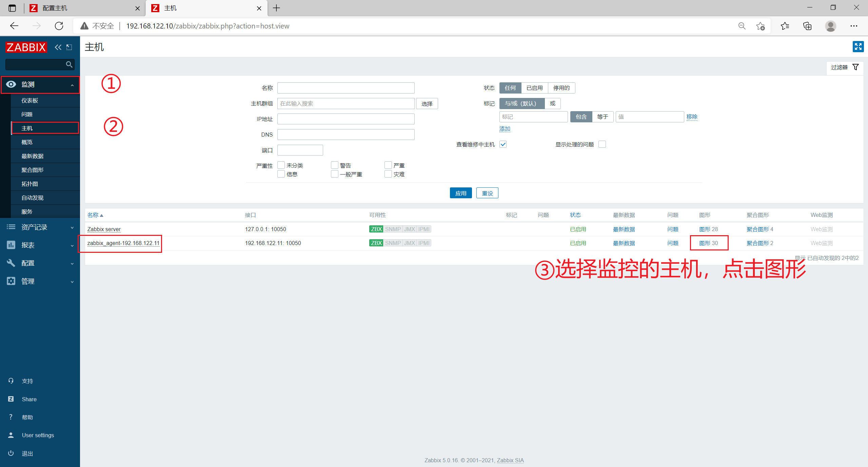Viewport: 868px width, 467px height.
Task: Open the browser zoom magnifier icon
Action: [x=742, y=26]
